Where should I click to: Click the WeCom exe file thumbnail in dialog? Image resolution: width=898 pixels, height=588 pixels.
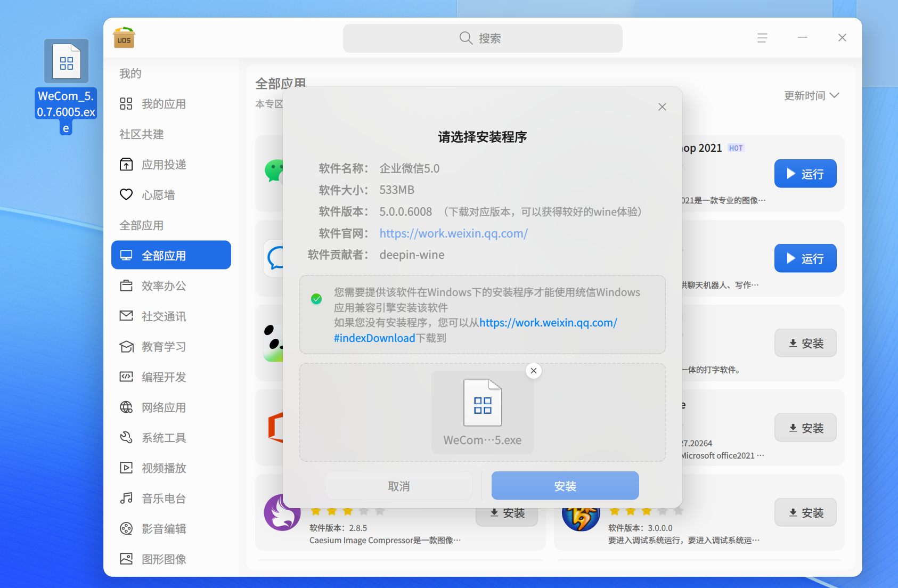[483, 403]
